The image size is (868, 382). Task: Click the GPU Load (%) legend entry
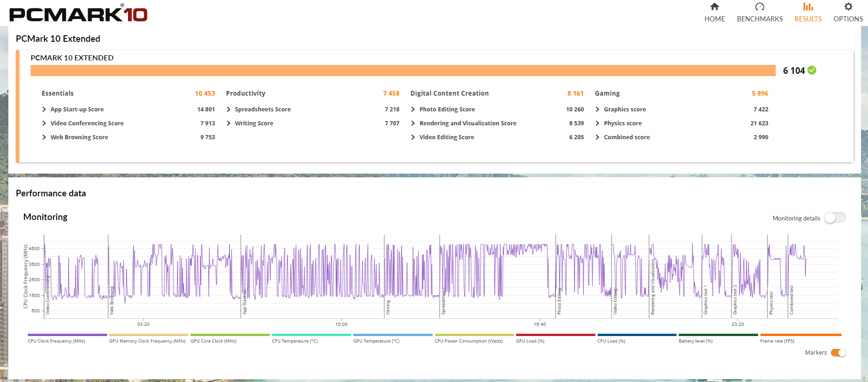[530, 341]
